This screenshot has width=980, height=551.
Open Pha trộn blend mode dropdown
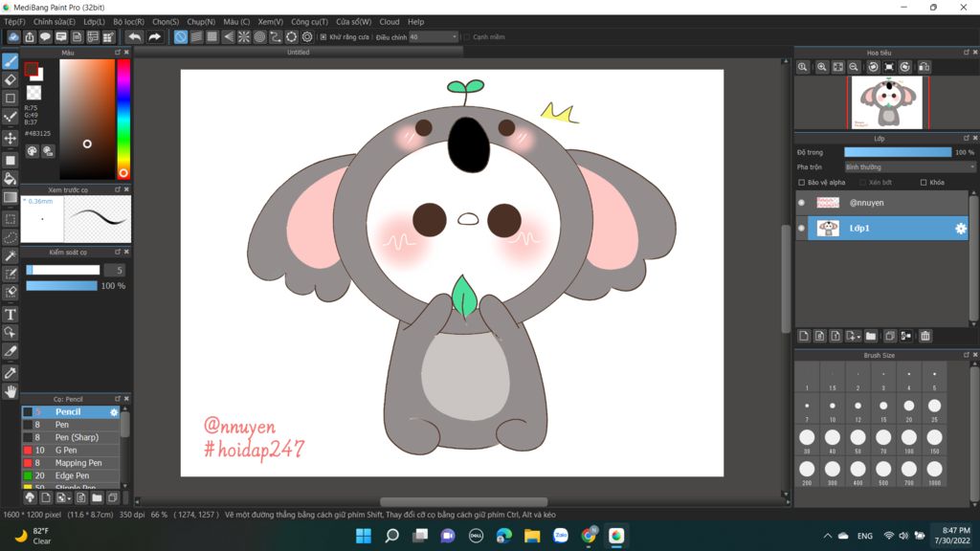click(909, 167)
